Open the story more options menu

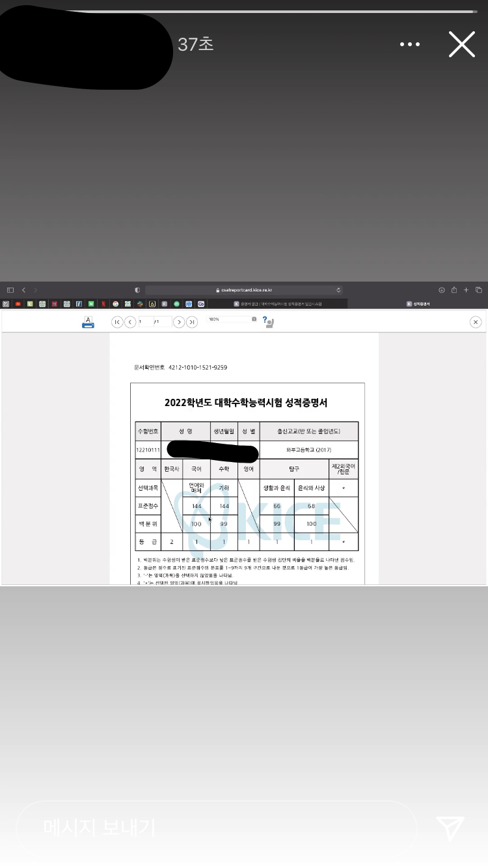click(410, 44)
